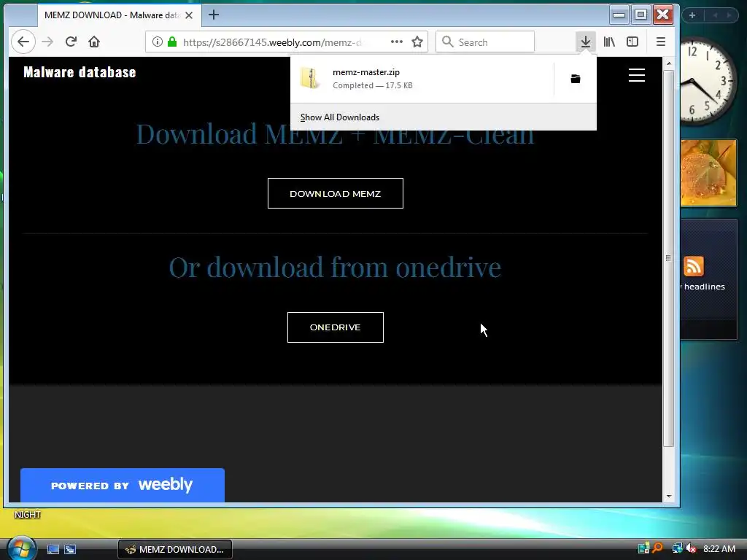Open the Firefox hamburger menu
The image size is (747, 560).
[661, 42]
